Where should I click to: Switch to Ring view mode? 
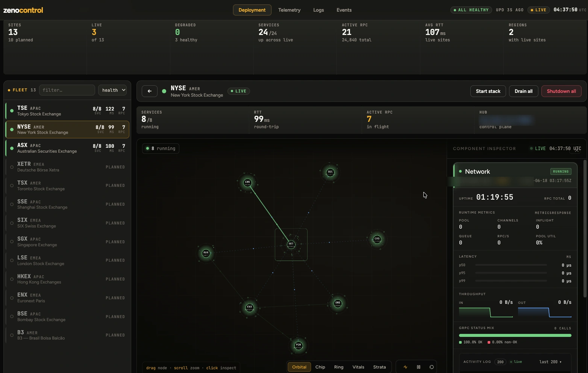pyautogui.click(x=339, y=367)
